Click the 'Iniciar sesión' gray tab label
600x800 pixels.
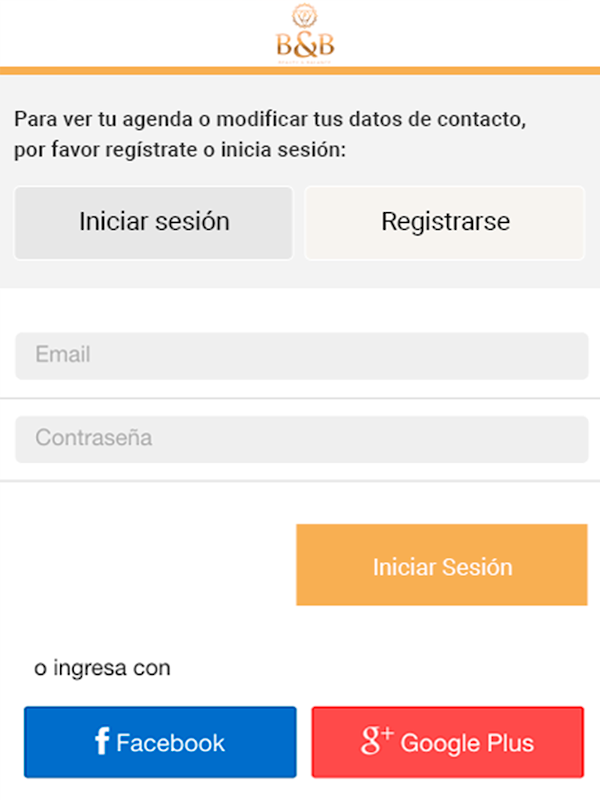click(154, 222)
